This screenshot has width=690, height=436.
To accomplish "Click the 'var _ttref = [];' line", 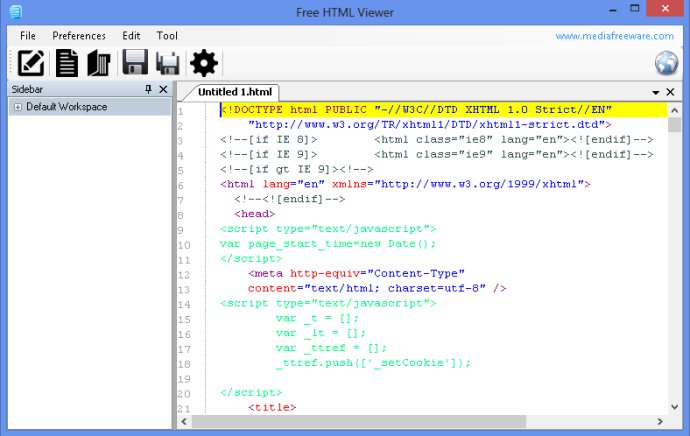I will [331, 348].
